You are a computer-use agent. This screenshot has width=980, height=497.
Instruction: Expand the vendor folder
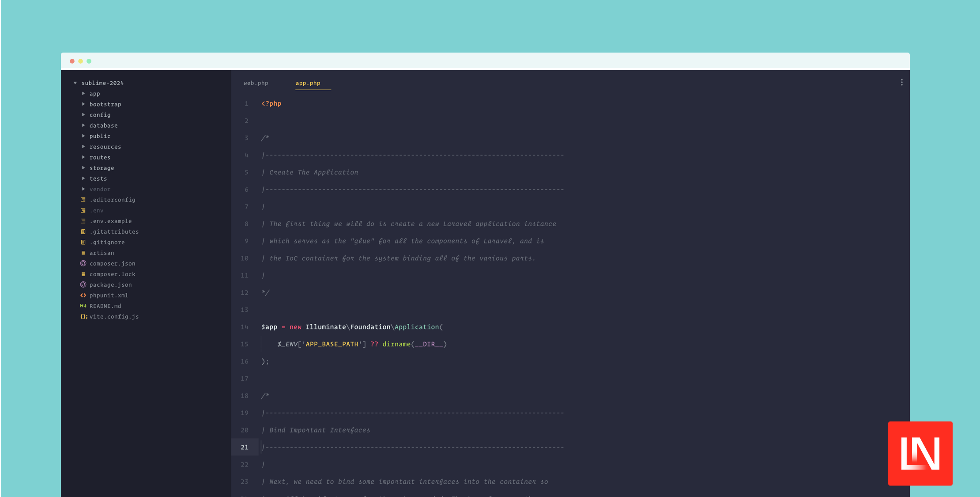click(83, 189)
